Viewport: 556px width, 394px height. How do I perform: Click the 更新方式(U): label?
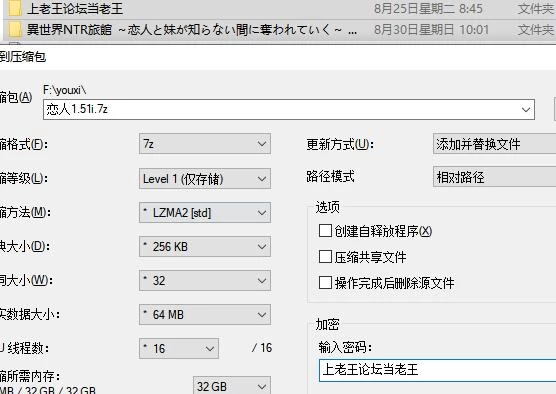coord(340,144)
